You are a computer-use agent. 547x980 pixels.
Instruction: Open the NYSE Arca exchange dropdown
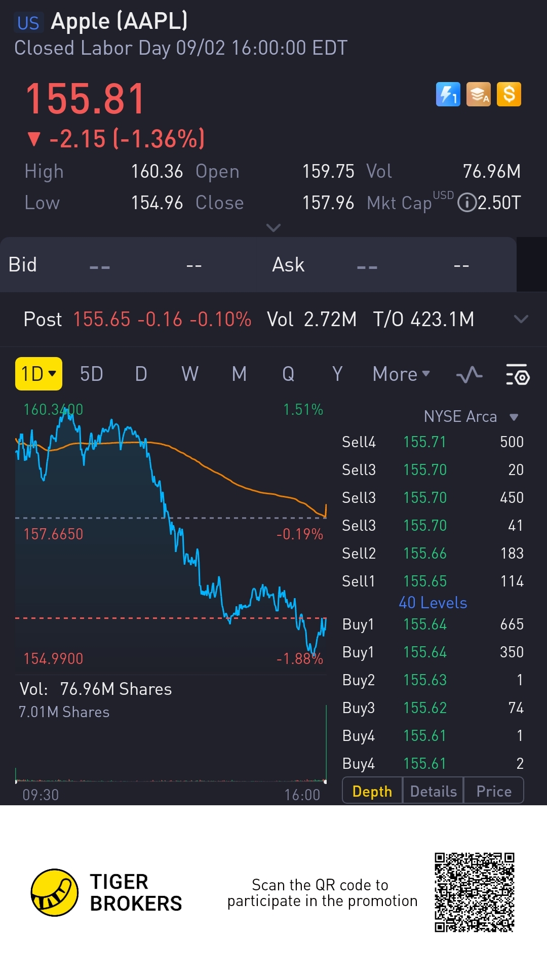pos(471,417)
